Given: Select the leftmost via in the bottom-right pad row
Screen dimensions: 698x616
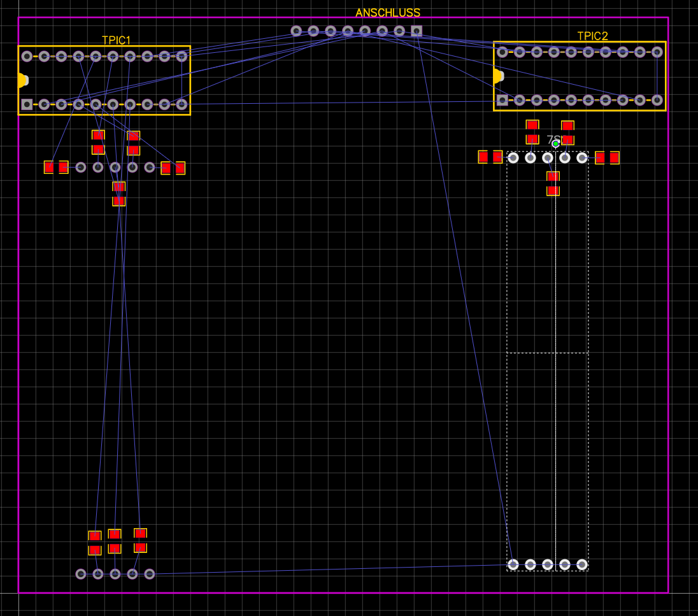Looking at the screenshot, I should coord(512,564).
